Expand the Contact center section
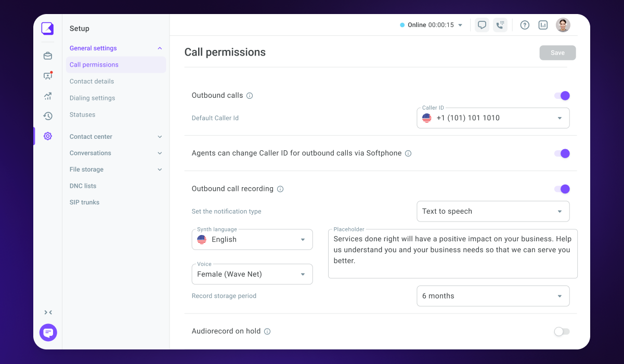Image resolution: width=624 pixels, height=364 pixels. pos(116,137)
